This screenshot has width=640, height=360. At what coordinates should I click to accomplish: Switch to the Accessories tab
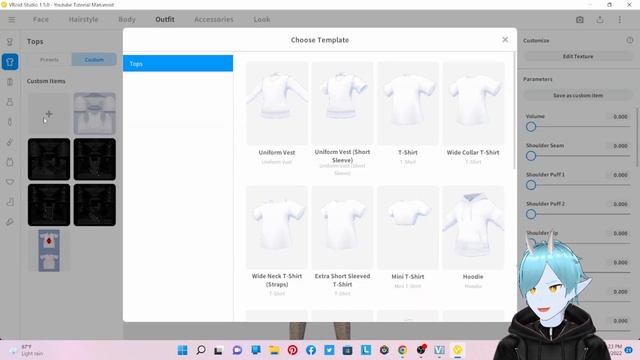coord(214,20)
